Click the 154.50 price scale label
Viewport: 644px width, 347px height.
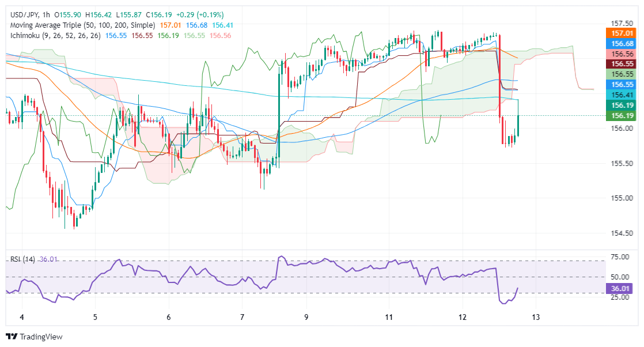(621, 233)
